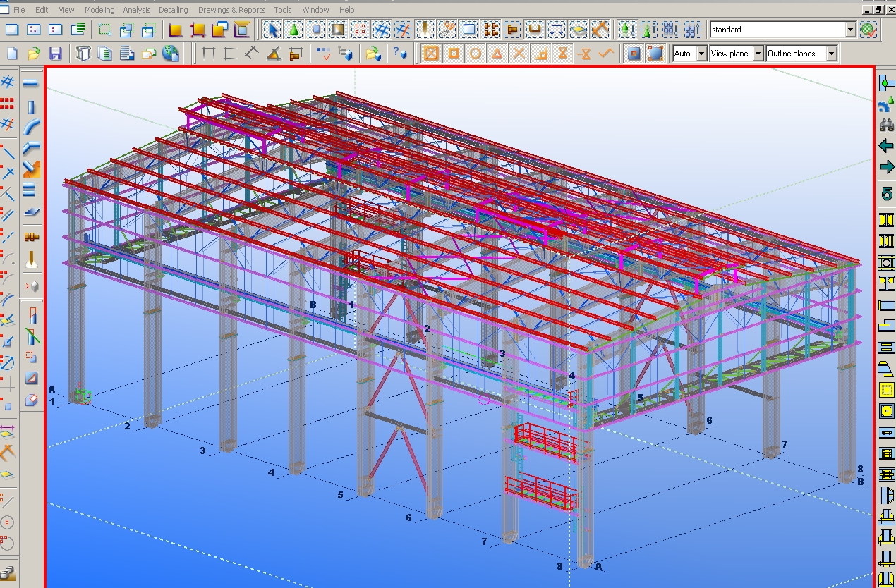Open the Drawings & Reports menu
This screenshot has height=588, width=896.
(231, 10)
